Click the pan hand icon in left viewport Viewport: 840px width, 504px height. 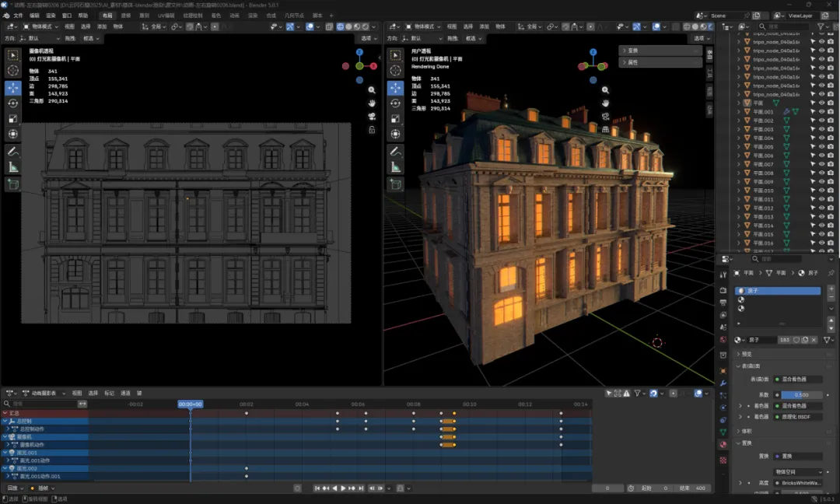pyautogui.click(x=373, y=103)
